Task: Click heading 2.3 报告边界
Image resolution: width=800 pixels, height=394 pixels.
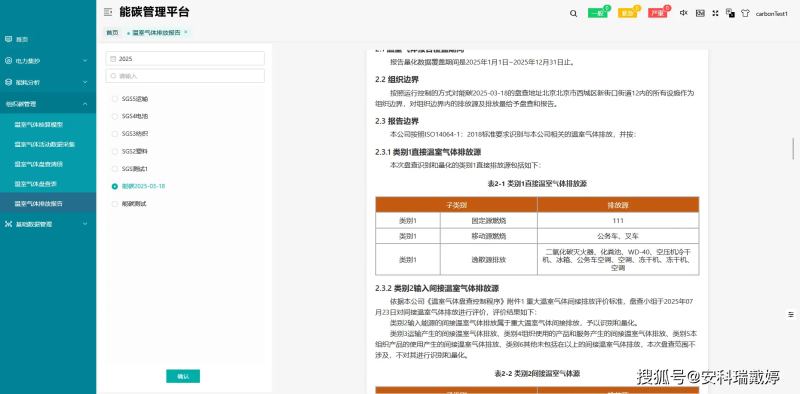Action: tap(397, 121)
